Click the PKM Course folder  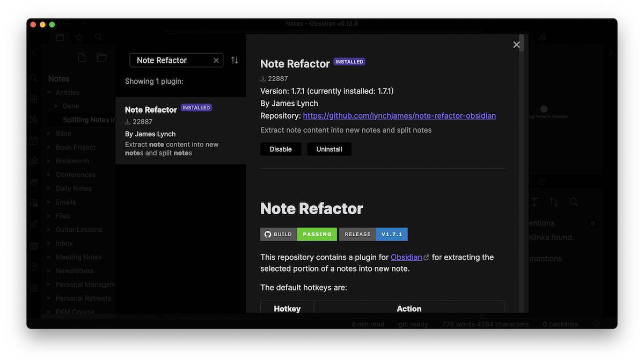[75, 312]
